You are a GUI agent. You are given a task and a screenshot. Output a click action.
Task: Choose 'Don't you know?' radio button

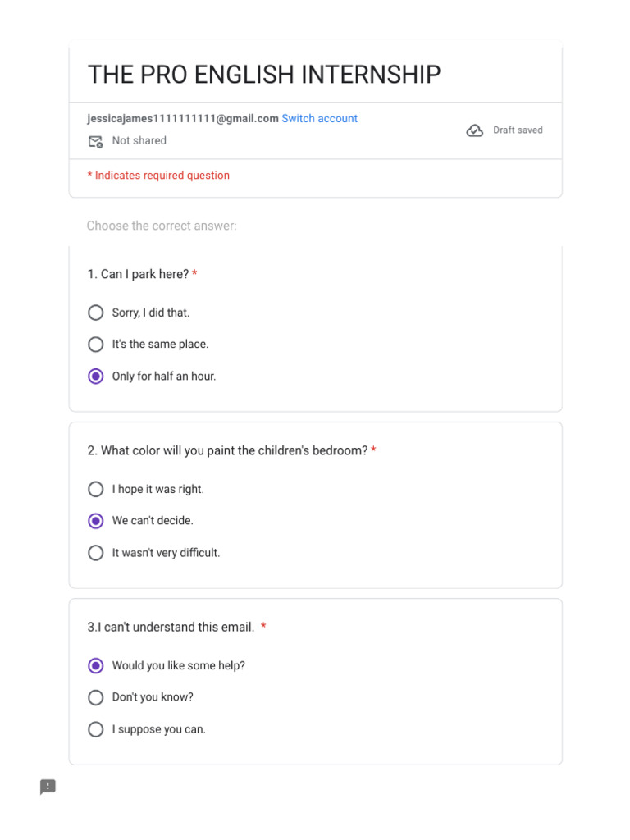click(96, 697)
